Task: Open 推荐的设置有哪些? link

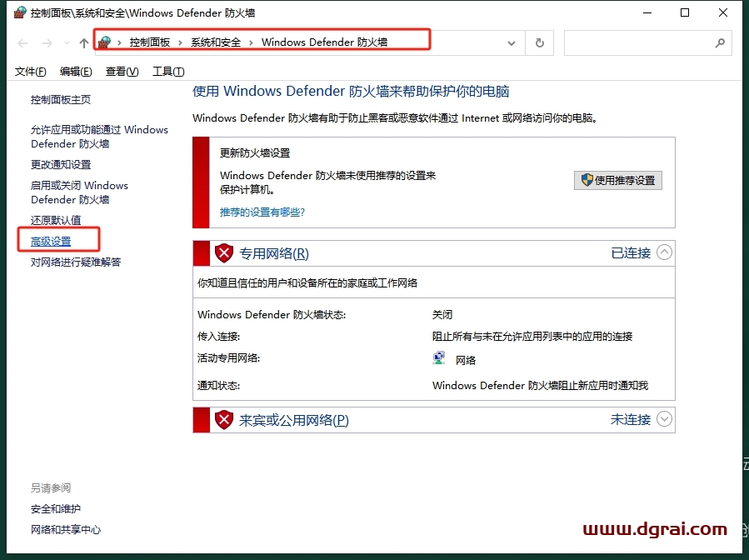Action: click(x=262, y=212)
